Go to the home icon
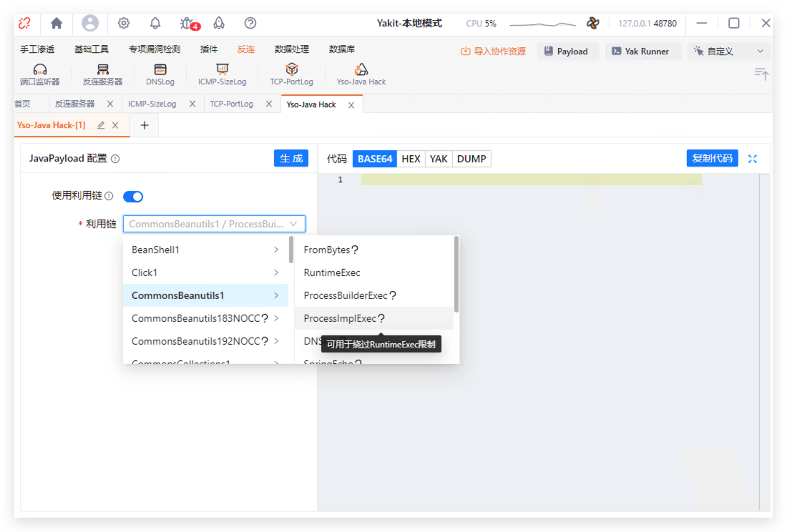787x532 pixels. (x=57, y=23)
